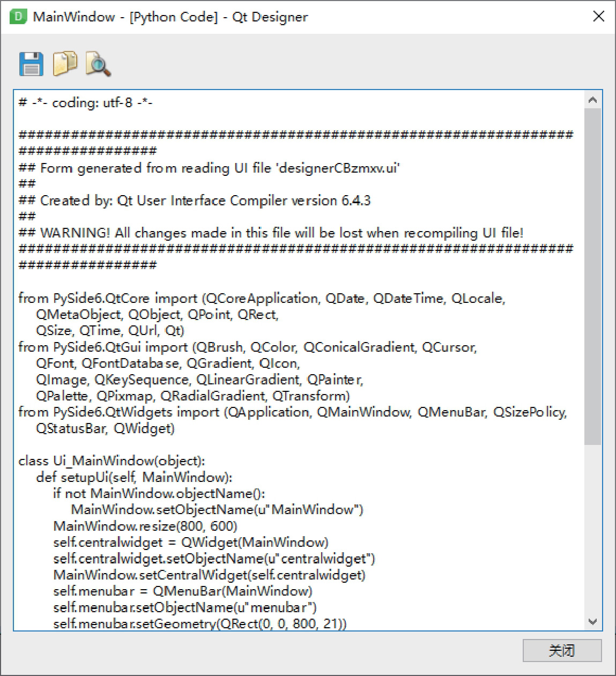Click the 'MainWindow.setObjectName(u"MainWindow")' line

[x=218, y=509]
